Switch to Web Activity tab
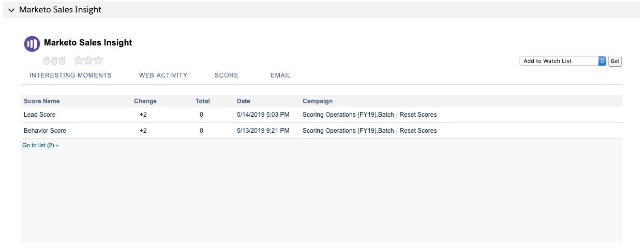This screenshot has width=644, height=249. [163, 75]
